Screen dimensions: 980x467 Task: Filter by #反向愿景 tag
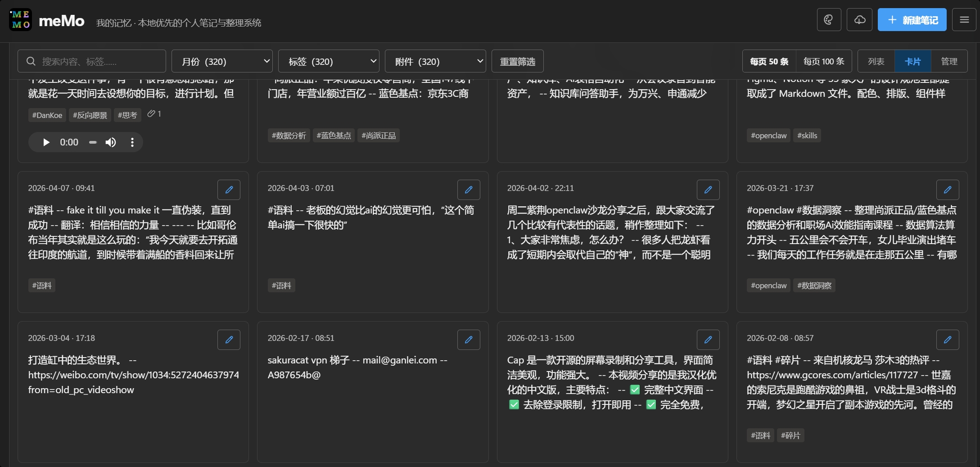[x=90, y=115]
